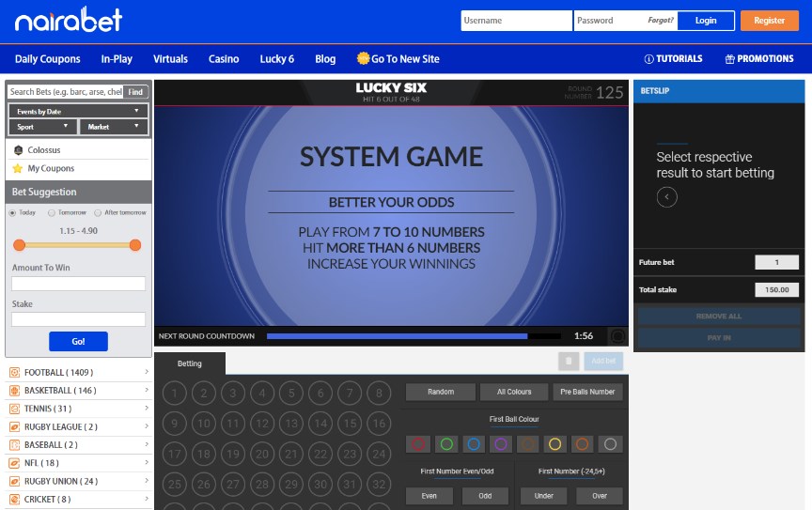Go to In-Play menu item
This screenshot has width=812, height=510.
click(x=117, y=59)
